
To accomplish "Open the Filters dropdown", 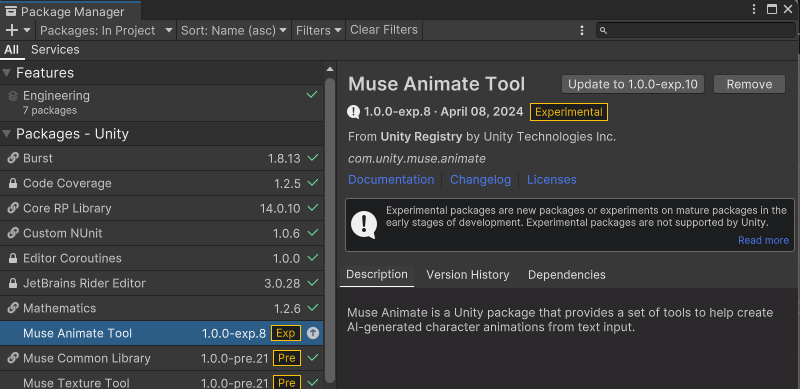I will [318, 30].
